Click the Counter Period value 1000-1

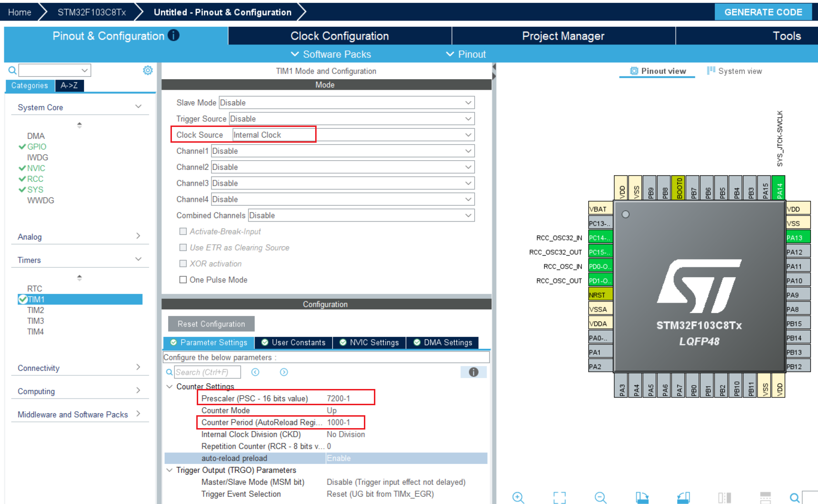pyautogui.click(x=338, y=422)
